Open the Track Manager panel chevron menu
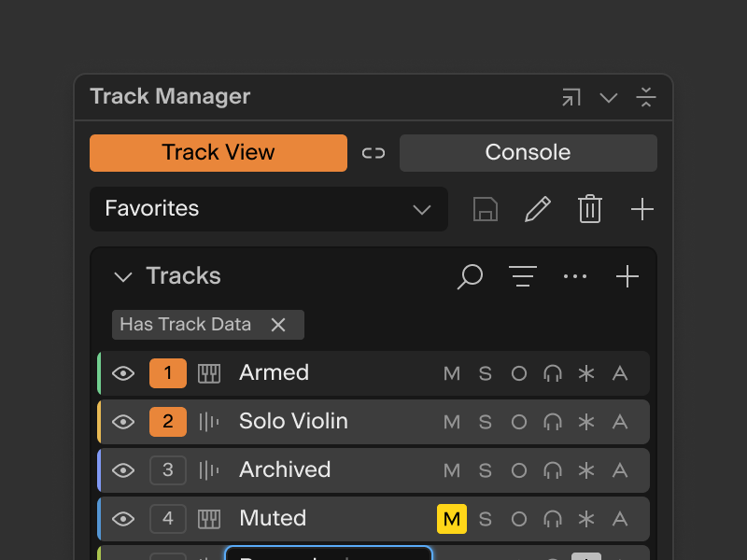This screenshot has height=560, width=747. tap(609, 98)
